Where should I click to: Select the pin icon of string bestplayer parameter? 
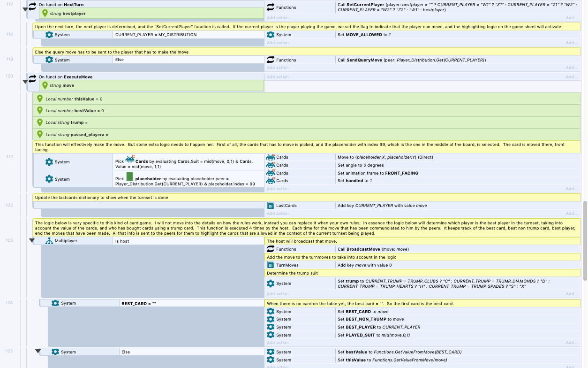point(45,13)
